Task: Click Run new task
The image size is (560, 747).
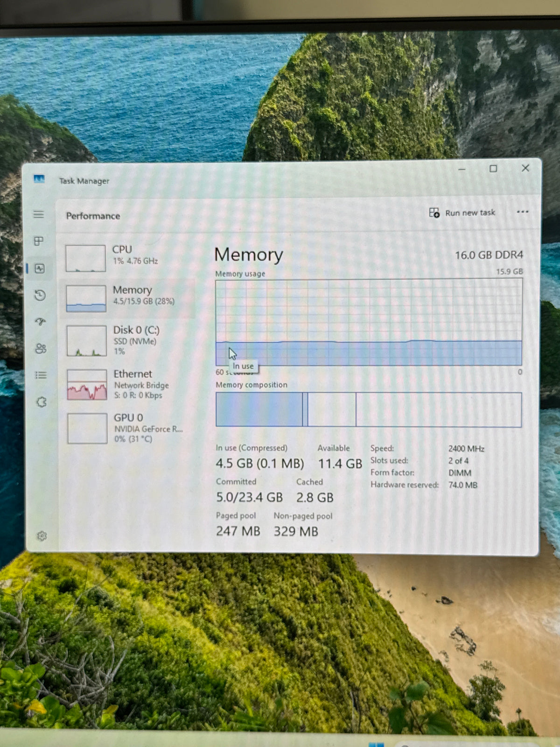Action: tap(462, 213)
